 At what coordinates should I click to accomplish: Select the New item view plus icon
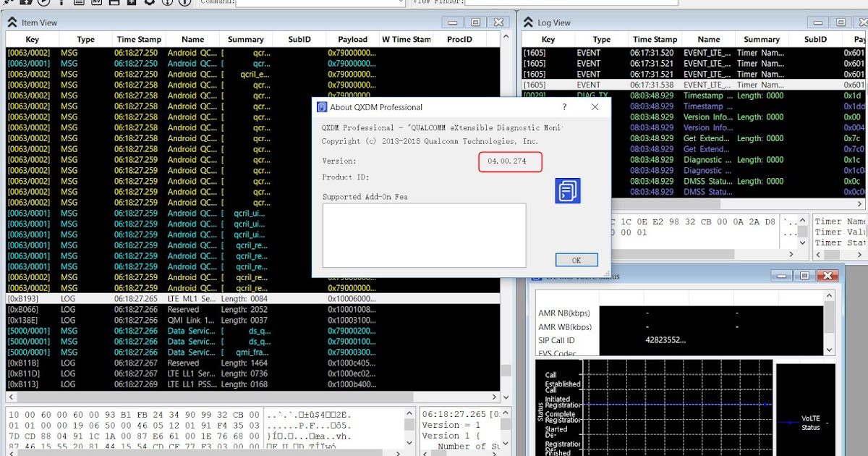[131, 3]
